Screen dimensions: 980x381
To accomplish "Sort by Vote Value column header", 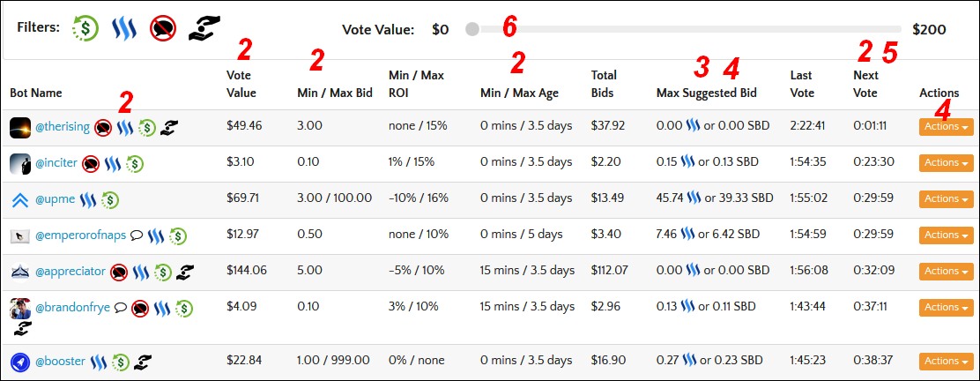I will [x=241, y=84].
